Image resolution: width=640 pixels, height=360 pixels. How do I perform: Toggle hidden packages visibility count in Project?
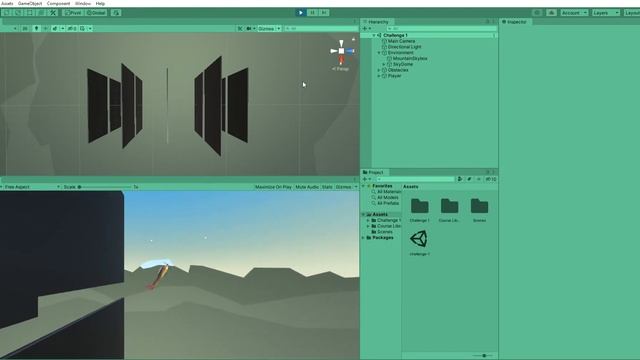click(491, 179)
